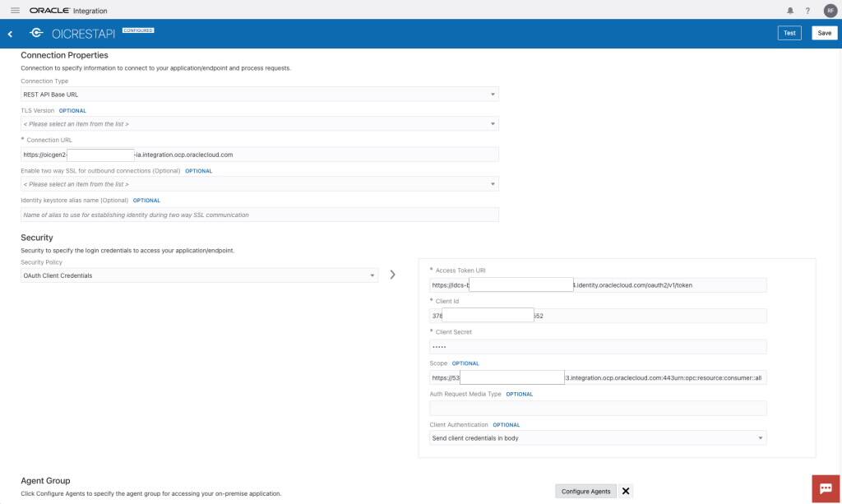Click the Save button
This screenshot has width=842, height=504.
pyautogui.click(x=824, y=32)
